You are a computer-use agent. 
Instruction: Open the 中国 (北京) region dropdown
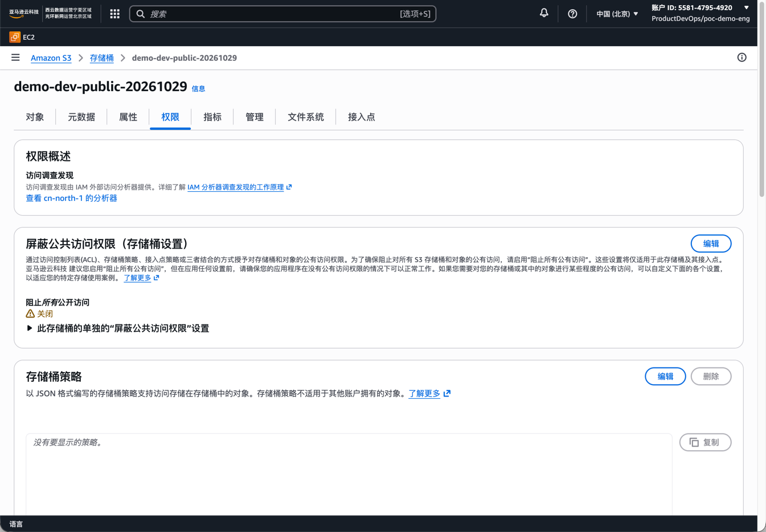(x=617, y=14)
